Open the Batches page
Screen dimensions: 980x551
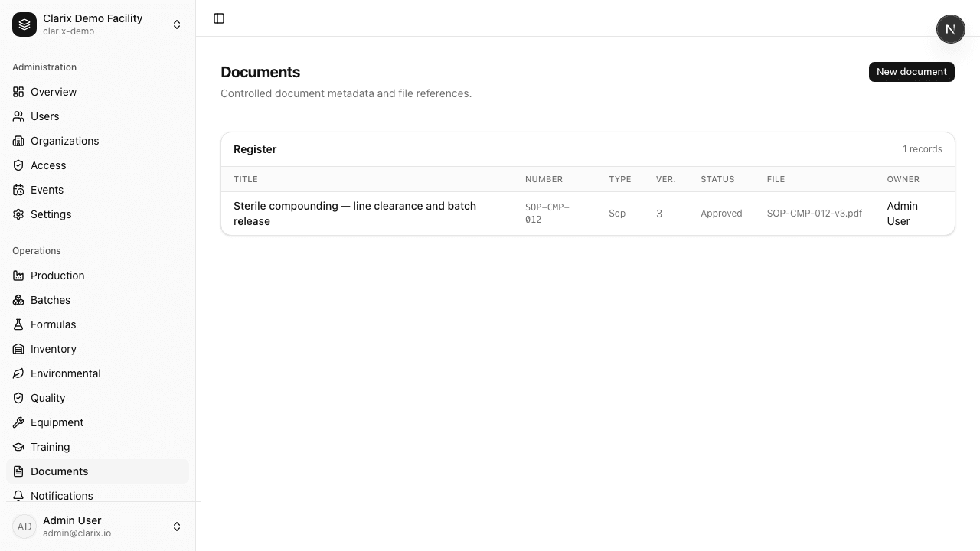coord(97,300)
